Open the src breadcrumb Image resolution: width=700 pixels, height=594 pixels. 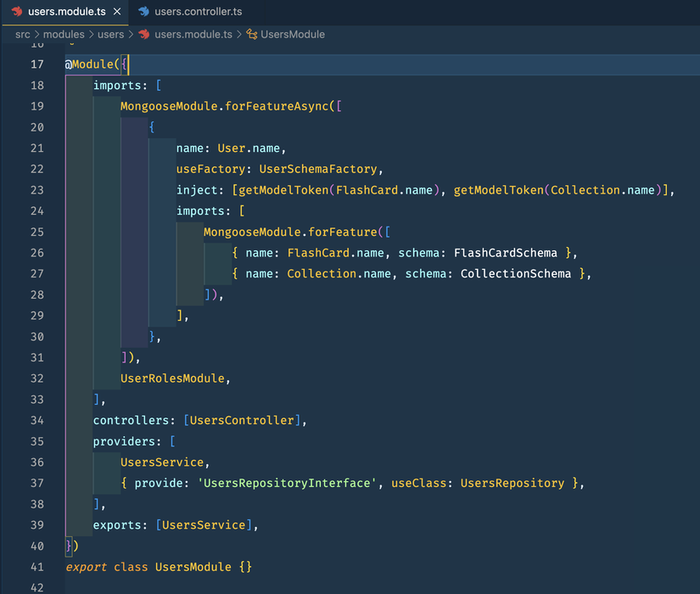(23, 35)
